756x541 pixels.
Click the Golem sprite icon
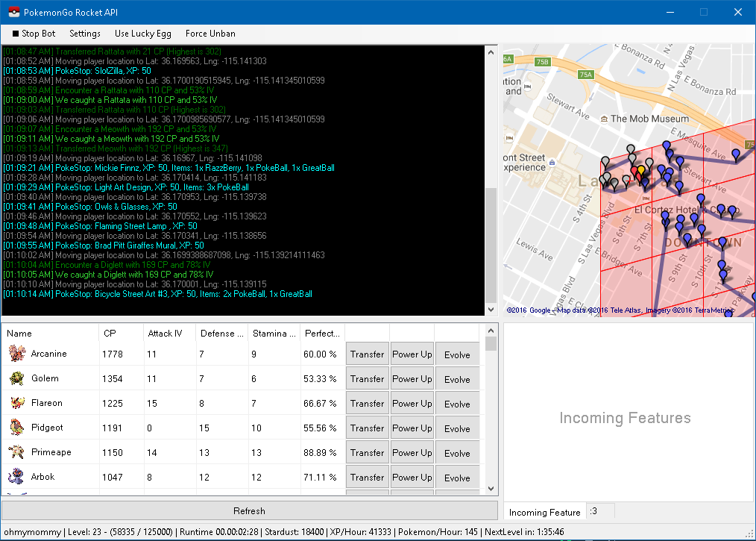(16, 378)
